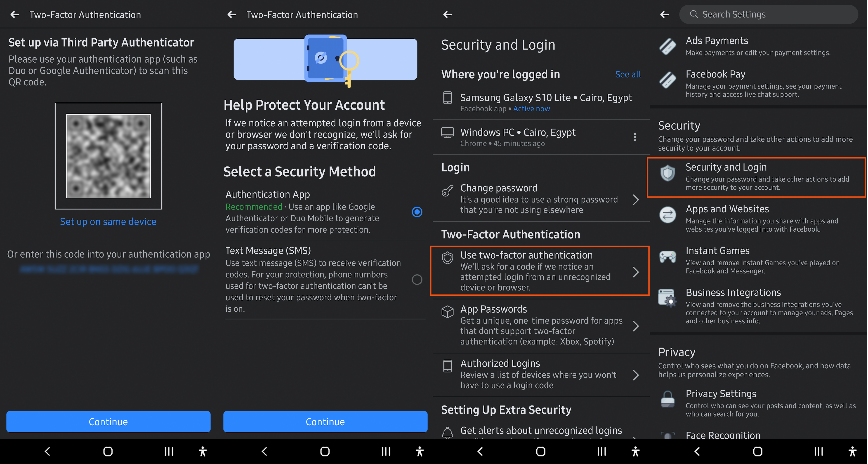The height and width of the screenshot is (464, 868).
Task: Select the Text Message (SMS) radio button
Action: click(x=417, y=280)
